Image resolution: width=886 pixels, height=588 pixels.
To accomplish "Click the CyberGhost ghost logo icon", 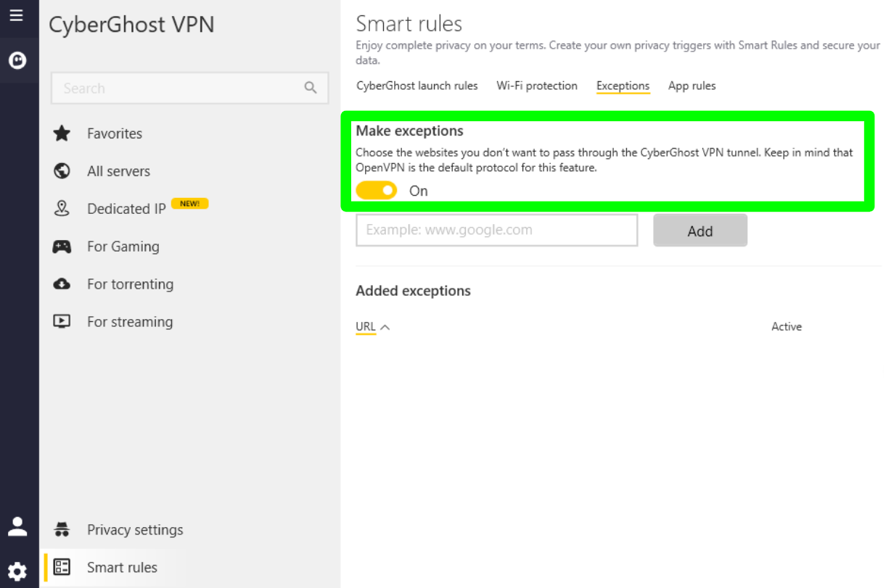I will [x=17, y=61].
